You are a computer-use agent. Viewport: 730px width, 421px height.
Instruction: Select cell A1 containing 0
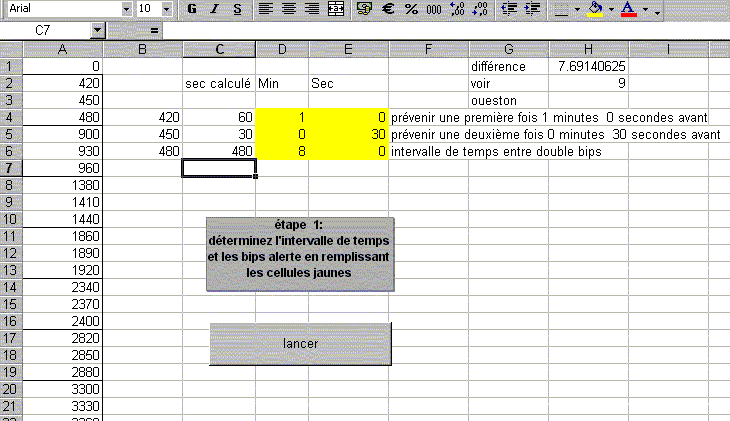point(62,66)
